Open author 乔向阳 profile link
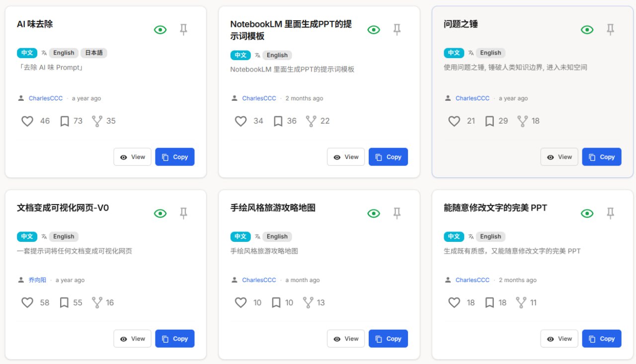Screen dimensions: 636x364 pos(37,280)
